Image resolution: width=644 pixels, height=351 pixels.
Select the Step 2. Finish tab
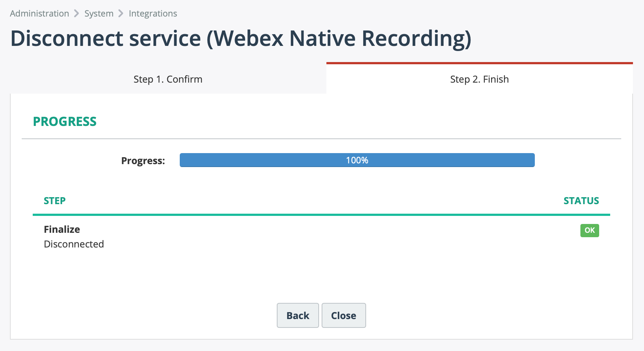tap(479, 79)
